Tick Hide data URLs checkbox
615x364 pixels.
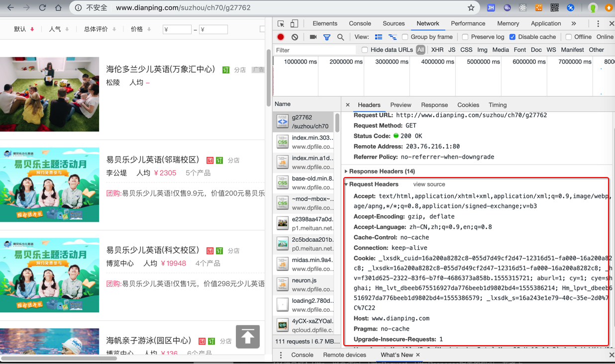coord(365,50)
